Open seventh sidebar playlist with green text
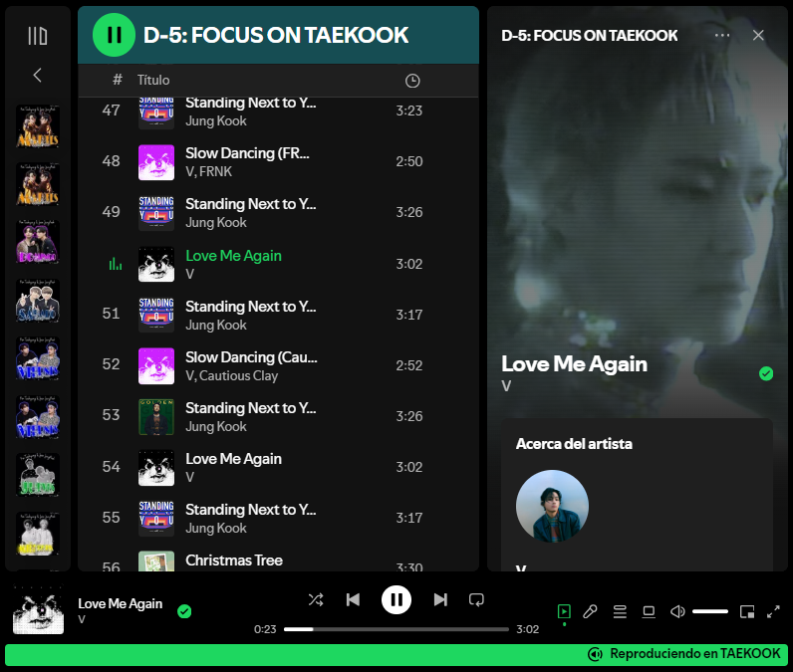Image resolution: width=793 pixels, height=672 pixels. [38, 475]
